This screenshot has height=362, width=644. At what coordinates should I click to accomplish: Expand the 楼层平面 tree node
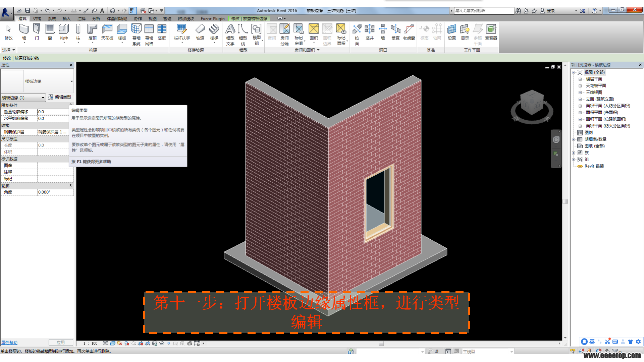pyautogui.click(x=580, y=79)
